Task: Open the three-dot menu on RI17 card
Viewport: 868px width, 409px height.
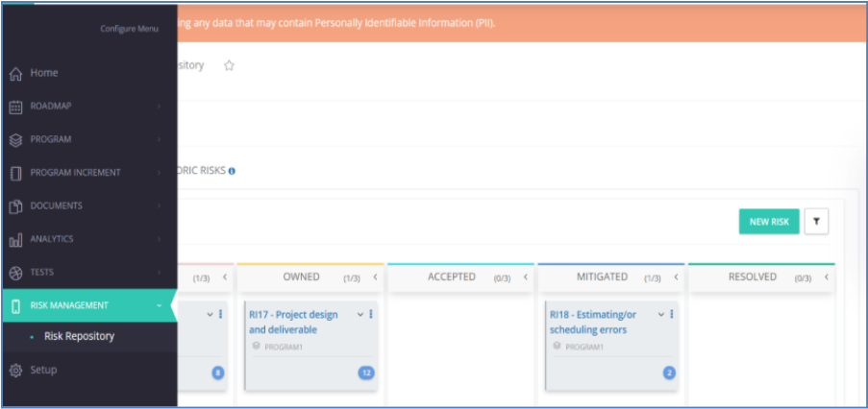Action: (371, 314)
